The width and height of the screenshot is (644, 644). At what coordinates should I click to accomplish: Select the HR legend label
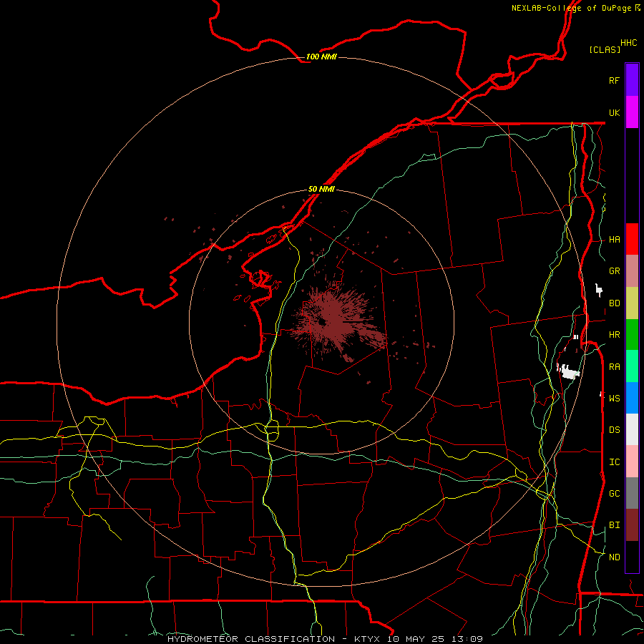(614, 335)
